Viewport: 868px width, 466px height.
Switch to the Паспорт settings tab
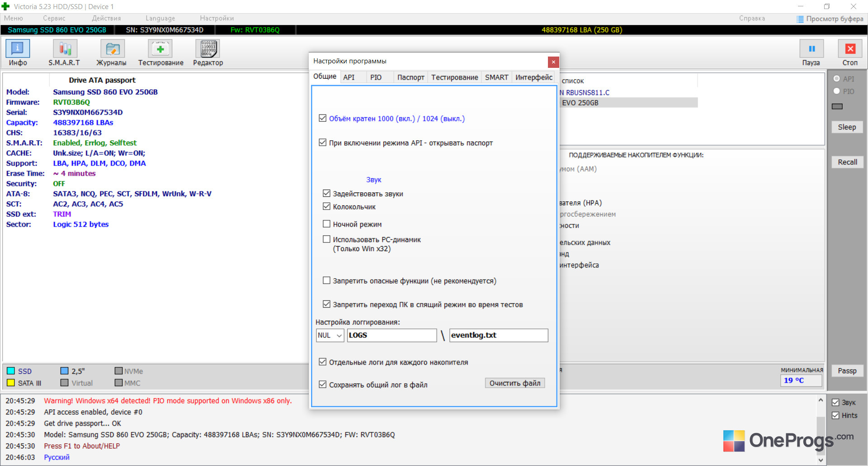410,77
